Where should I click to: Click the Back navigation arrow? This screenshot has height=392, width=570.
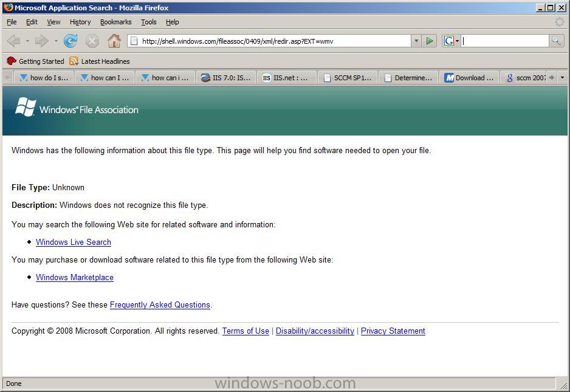tap(14, 41)
